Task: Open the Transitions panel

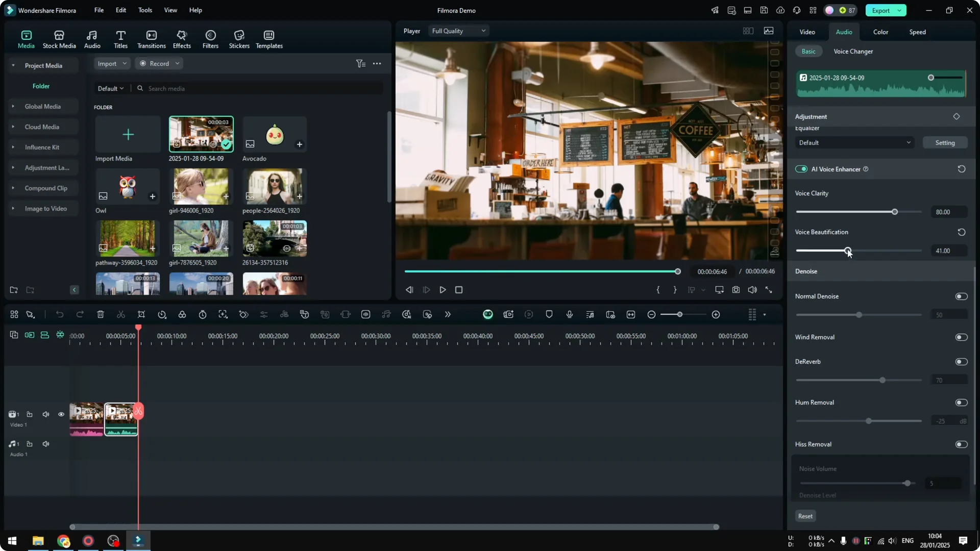Action: [151, 38]
